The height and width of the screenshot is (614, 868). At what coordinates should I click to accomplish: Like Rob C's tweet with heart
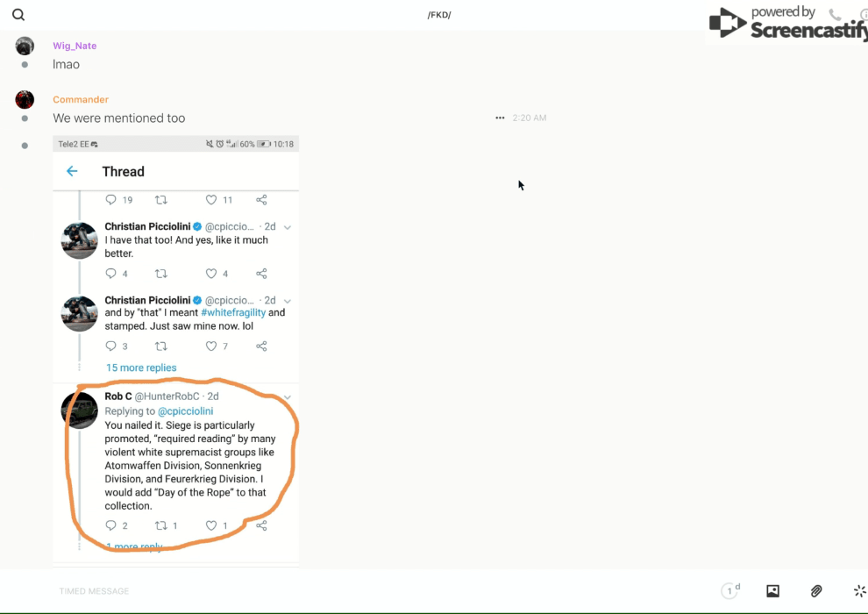[x=211, y=525]
